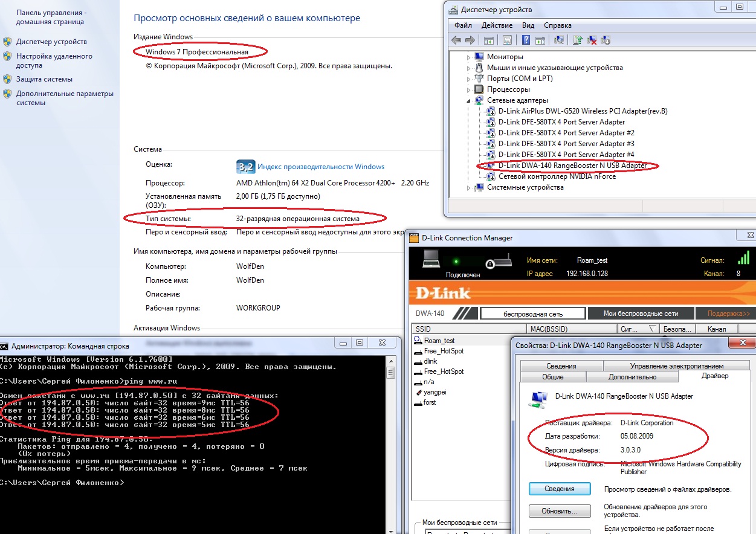Viewport: 756px width, 534px height.
Task: Collapse the Сетевые адаптеры tree node
Action: (x=469, y=100)
